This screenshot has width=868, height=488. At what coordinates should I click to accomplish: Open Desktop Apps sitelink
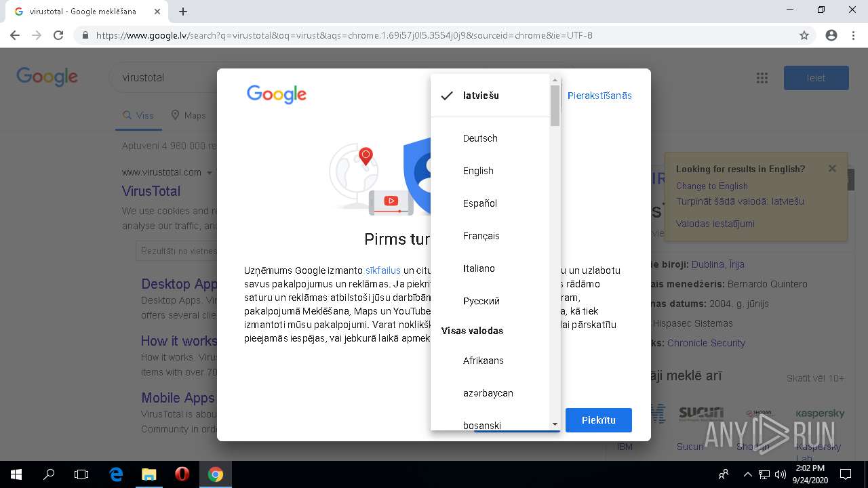(x=179, y=284)
